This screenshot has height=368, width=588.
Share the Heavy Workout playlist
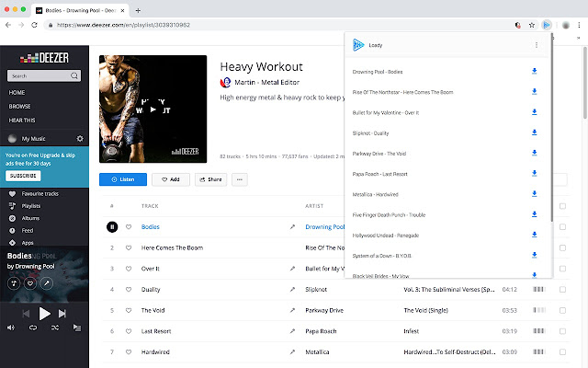click(210, 179)
